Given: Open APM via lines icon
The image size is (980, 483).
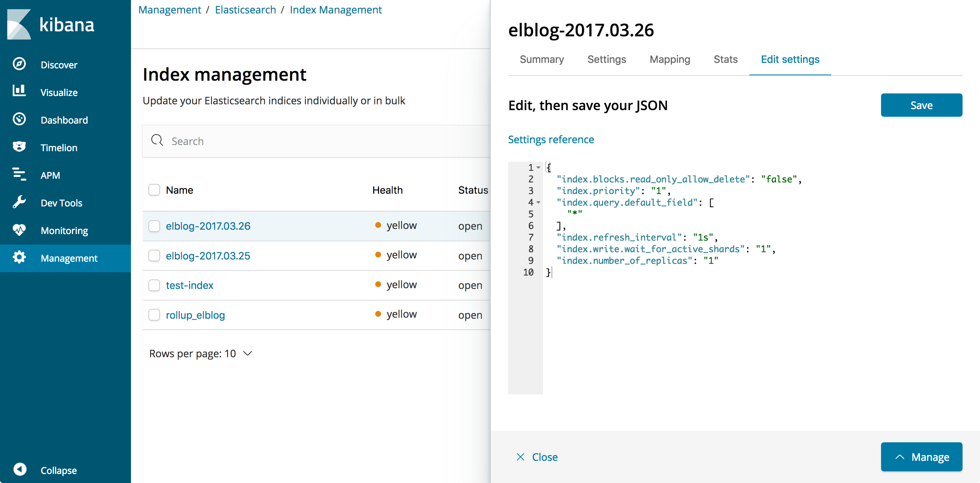Looking at the screenshot, I should pos(19,174).
